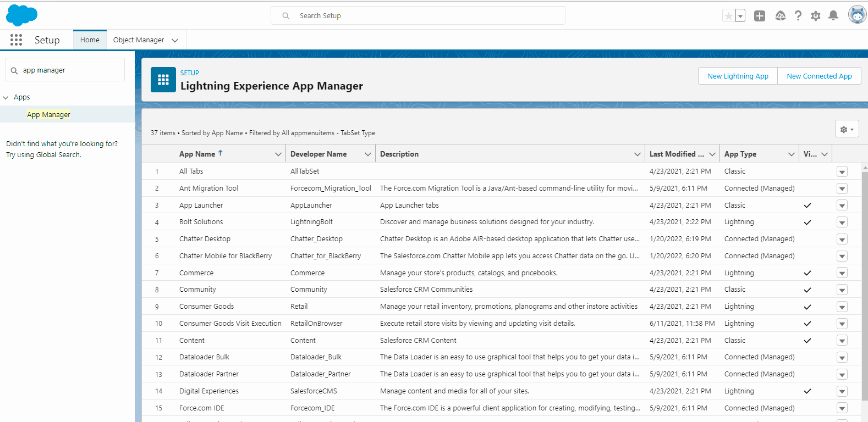This screenshot has height=422, width=868.
Task: Open row actions for Chatter Desktop
Action: pos(842,239)
